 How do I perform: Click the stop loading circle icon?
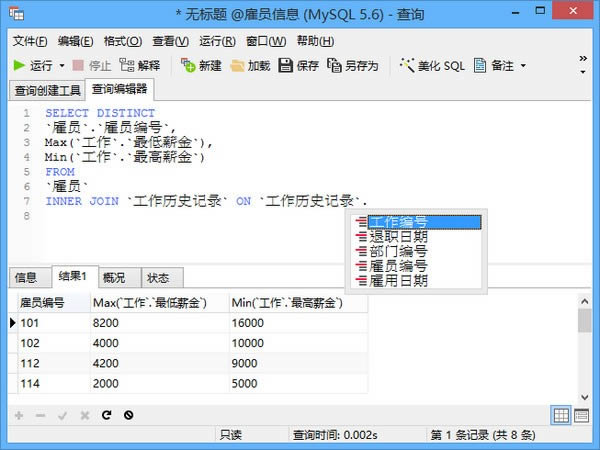129,415
